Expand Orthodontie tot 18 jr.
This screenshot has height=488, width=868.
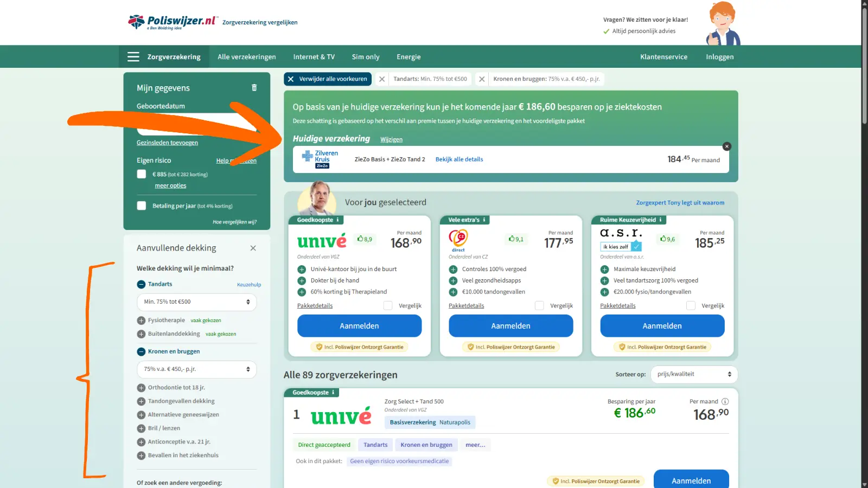[x=141, y=388]
